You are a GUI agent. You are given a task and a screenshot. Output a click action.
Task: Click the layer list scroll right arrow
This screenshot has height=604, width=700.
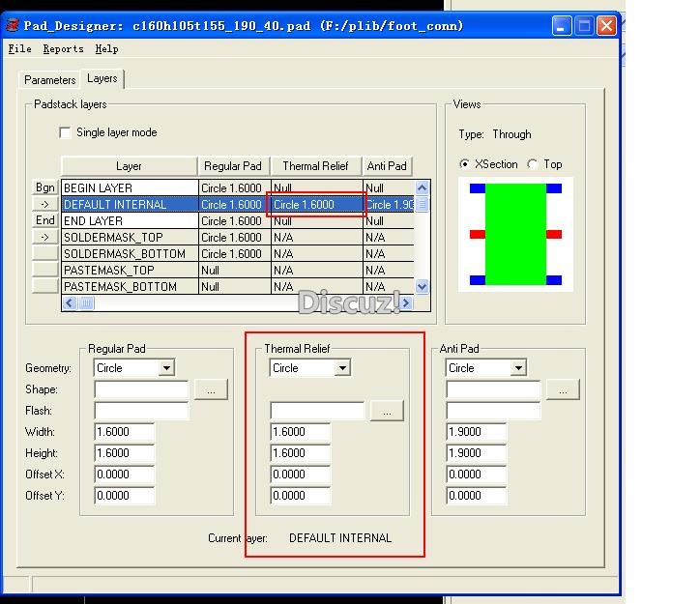[405, 303]
